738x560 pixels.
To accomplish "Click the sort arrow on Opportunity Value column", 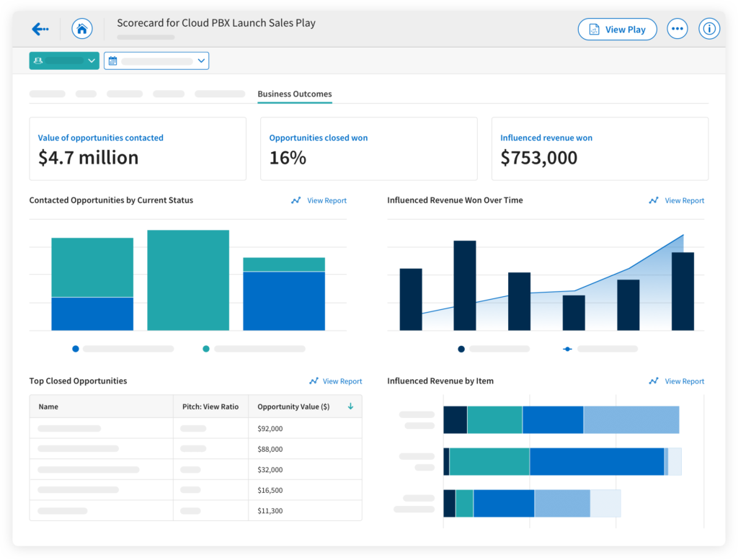I will tap(351, 406).
